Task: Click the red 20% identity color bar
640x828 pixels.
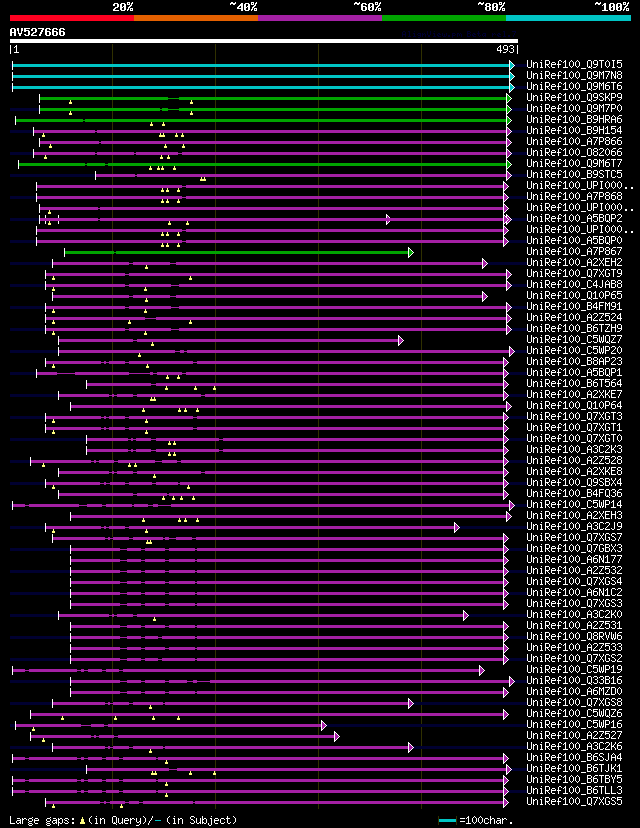Action: 72,18
